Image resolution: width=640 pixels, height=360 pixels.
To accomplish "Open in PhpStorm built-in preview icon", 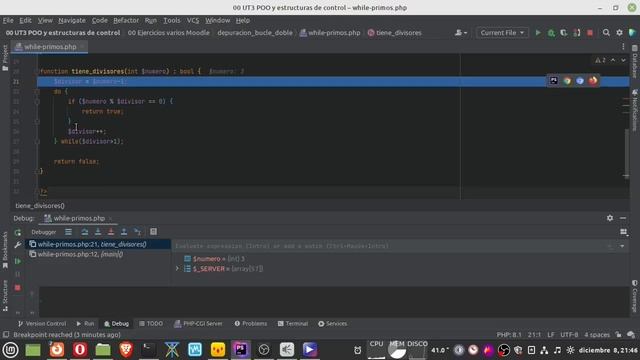I will [x=554, y=81].
